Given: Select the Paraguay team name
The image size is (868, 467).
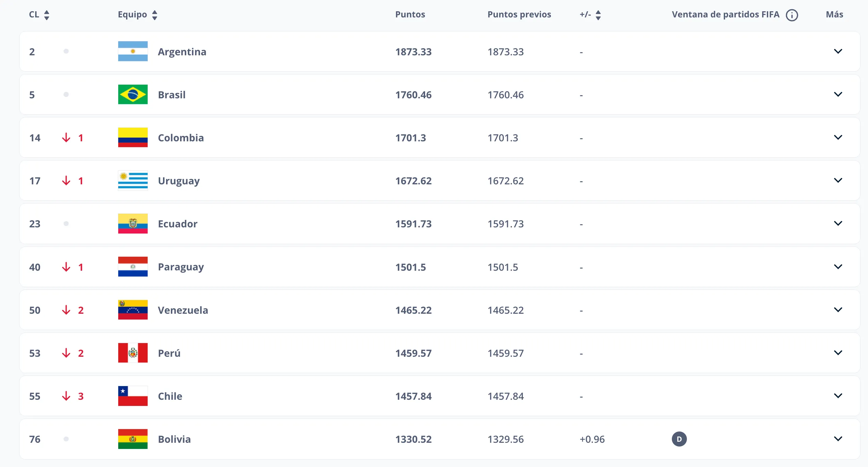Looking at the screenshot, I should pos(181,267).
